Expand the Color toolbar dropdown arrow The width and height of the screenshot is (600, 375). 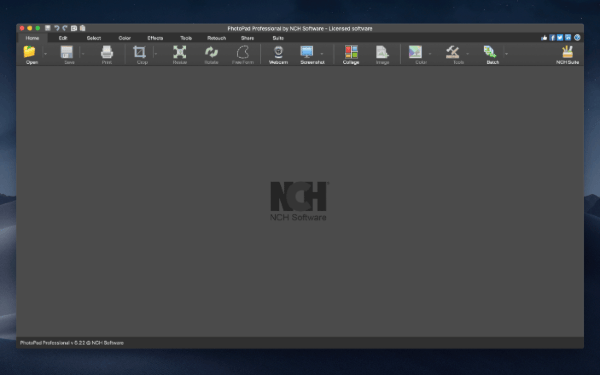430,54
